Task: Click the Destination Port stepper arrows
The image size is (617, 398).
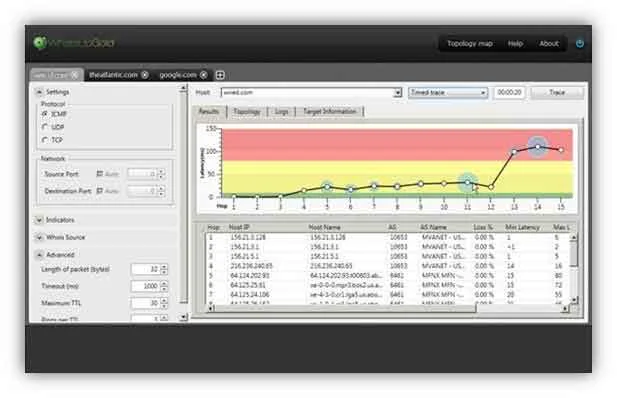Action: click(161, 191)
